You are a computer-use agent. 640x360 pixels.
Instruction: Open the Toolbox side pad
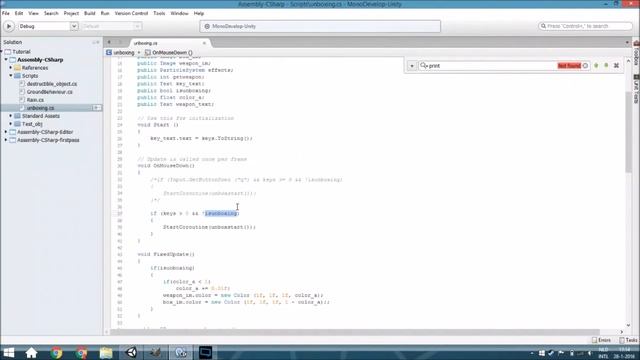[x=636, y=53]
